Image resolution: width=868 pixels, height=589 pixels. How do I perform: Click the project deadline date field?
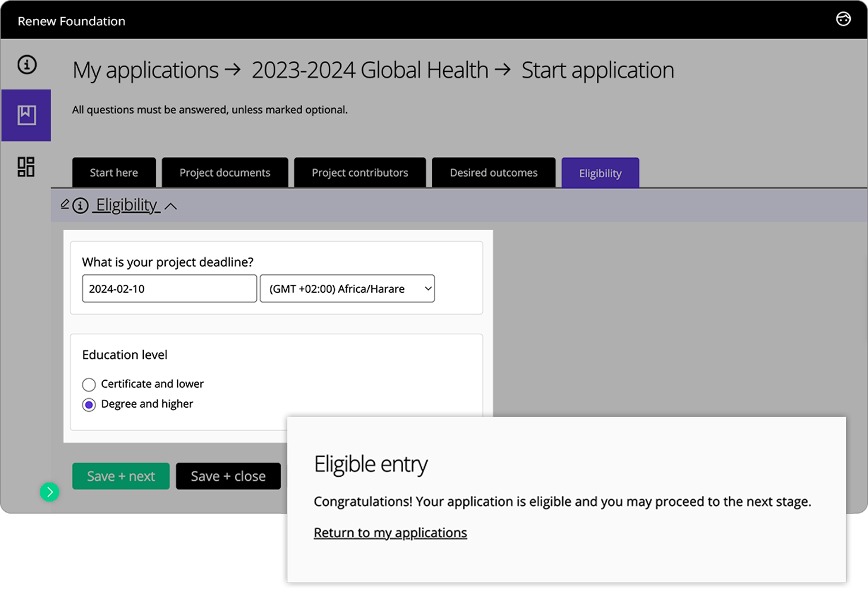click(x=169, y=288)
